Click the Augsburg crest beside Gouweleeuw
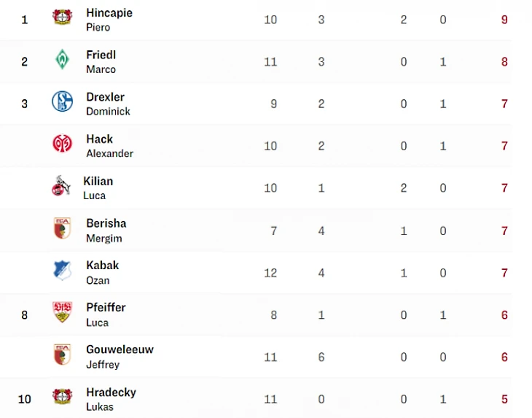Screen dimensions: 532x418 (x=63, y=354)
